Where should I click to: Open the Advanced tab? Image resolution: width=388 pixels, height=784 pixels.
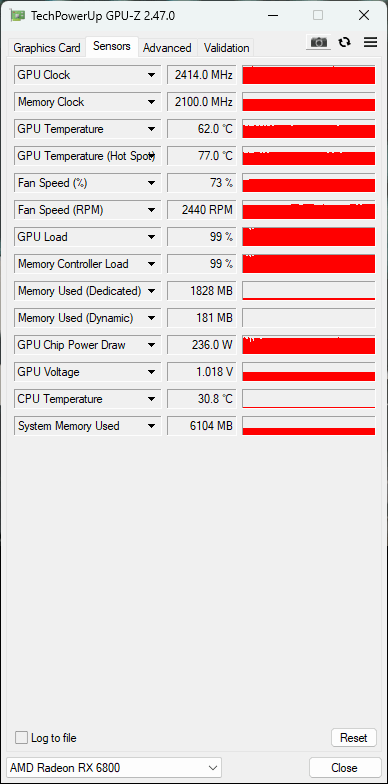(x=167, y=48)
